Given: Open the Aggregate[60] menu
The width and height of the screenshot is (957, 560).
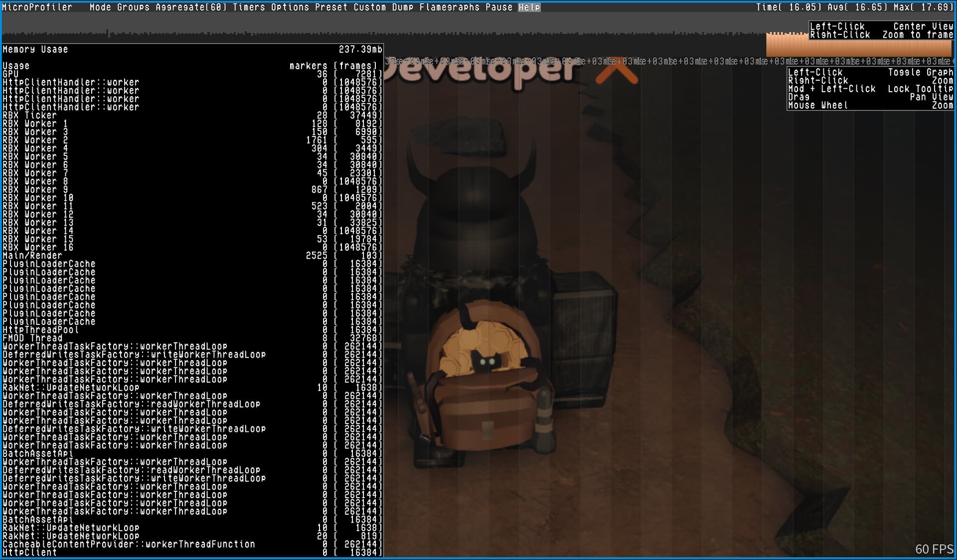Looking at the screenshot, I should tap(191, 7).
